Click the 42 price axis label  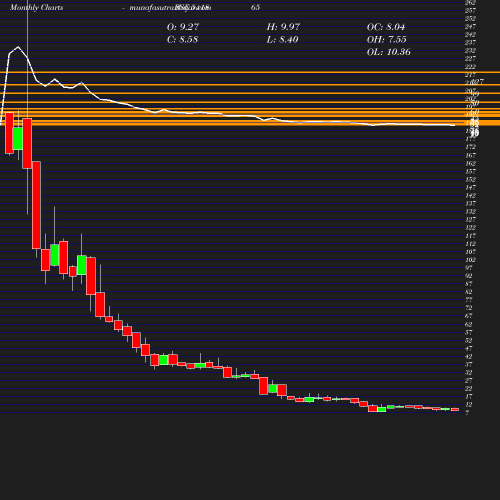click(x=469, y=356)
